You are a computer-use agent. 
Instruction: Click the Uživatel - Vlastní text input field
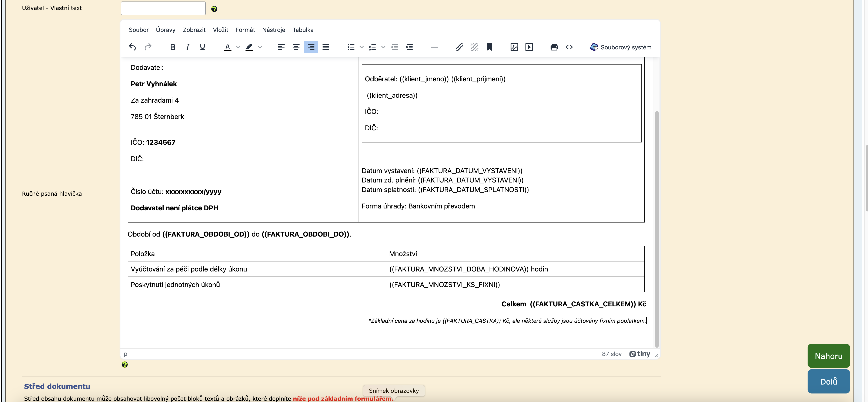click(x=163, y=8)
